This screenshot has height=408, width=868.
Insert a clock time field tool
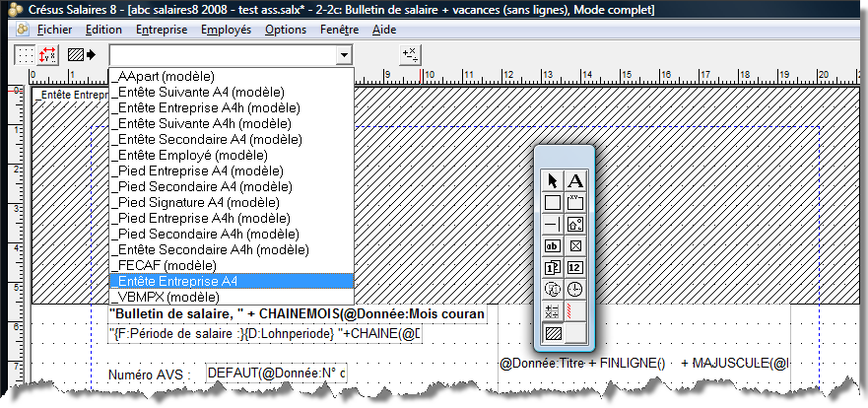coord(575,289)
